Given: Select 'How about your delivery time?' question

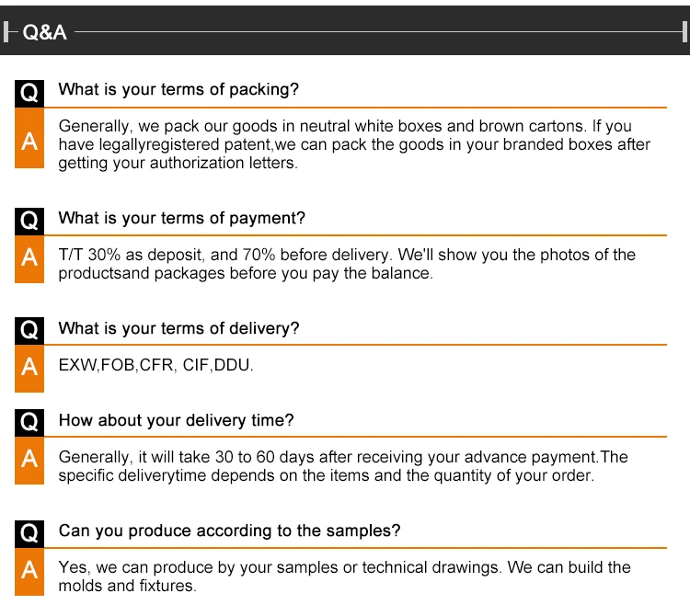Looking at the screenshot, I should [176, 421].
